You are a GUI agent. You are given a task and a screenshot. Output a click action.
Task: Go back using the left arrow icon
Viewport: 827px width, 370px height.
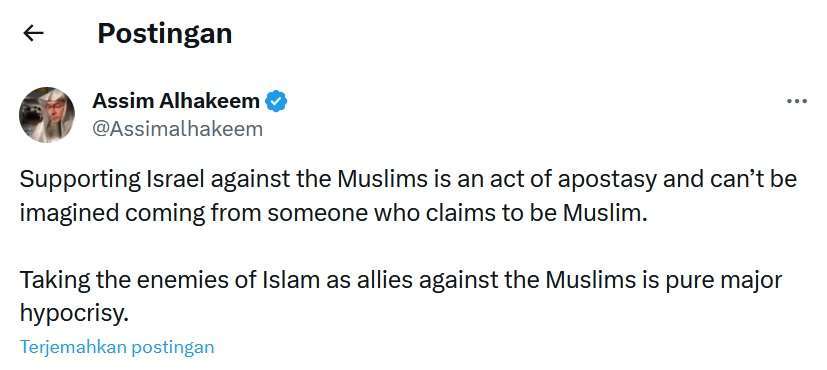pos(33,34)
